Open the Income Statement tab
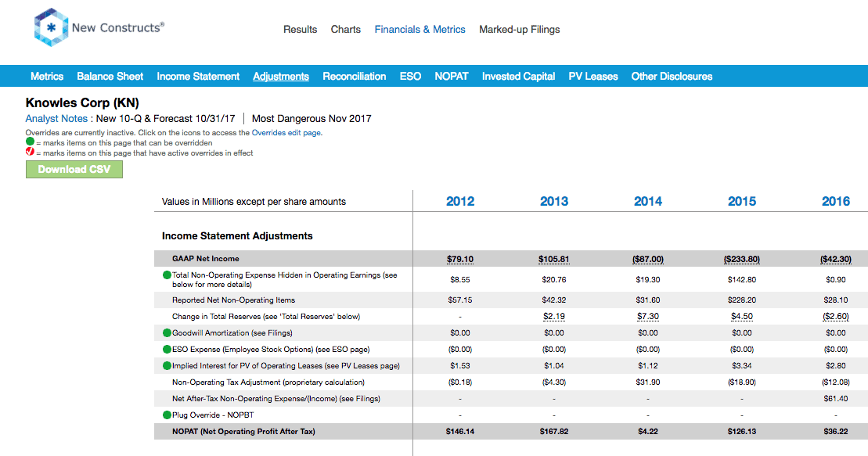Viewport: 868px width, 456px height. (198, 77)
